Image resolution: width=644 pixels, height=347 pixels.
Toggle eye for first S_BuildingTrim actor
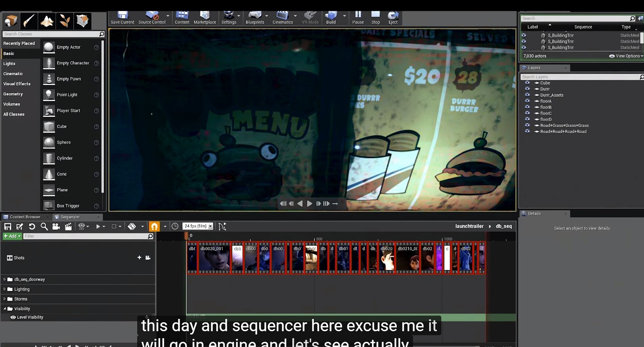tap(524, 35)
